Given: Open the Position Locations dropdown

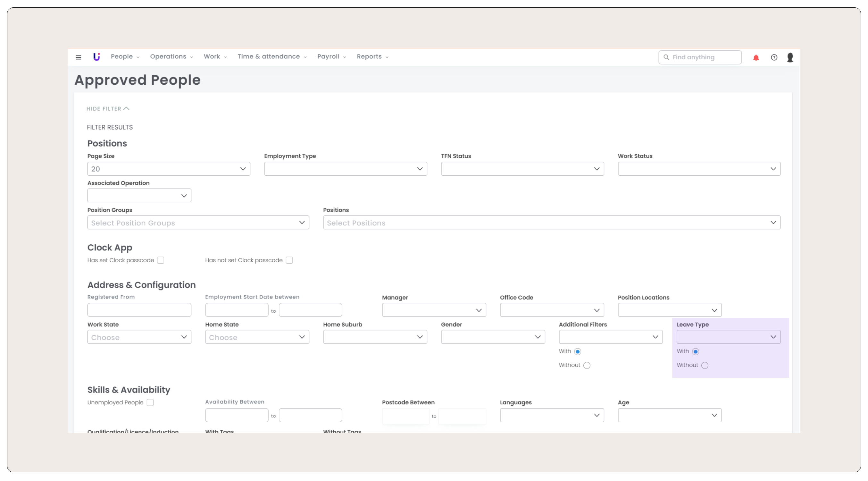Looking at the screenshot, I should (x=670, y=310).
